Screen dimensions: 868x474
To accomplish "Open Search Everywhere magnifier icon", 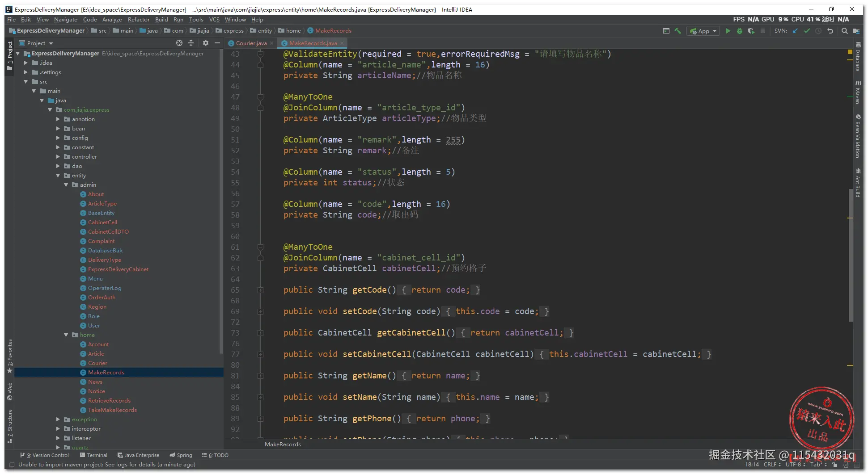I will coord(844,31).
